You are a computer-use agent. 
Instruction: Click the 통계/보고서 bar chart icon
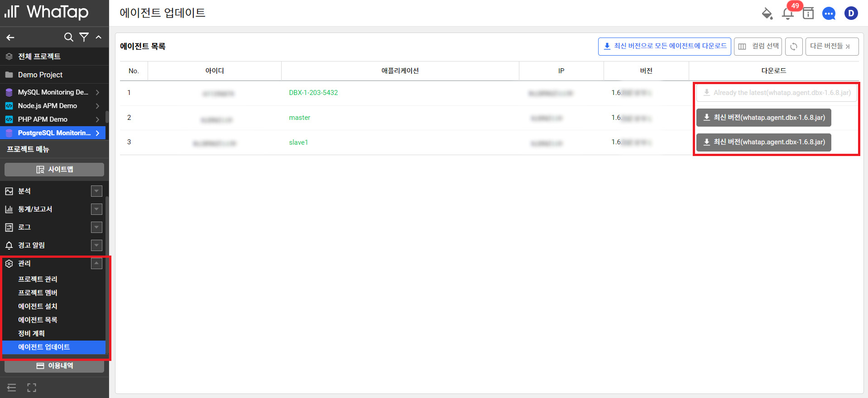pyautogui.click(x=9, y=209)
